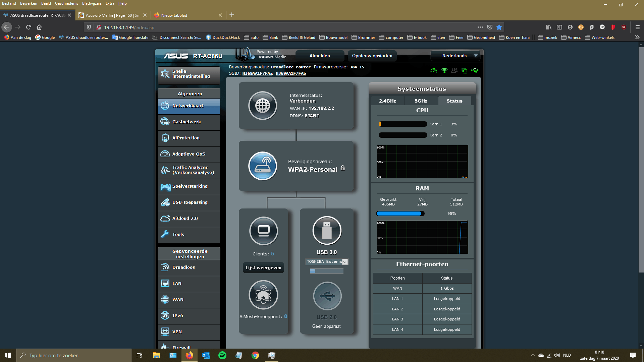The height and width of the screenshot is (362, 644).
Task: Select the wireless router security icon
Action: 262,166
